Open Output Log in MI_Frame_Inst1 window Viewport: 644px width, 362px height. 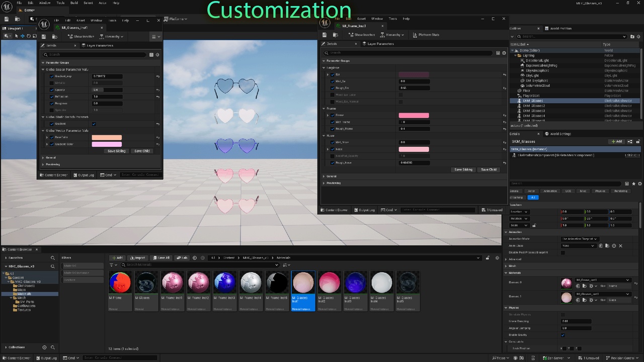(x=365, y=210)
